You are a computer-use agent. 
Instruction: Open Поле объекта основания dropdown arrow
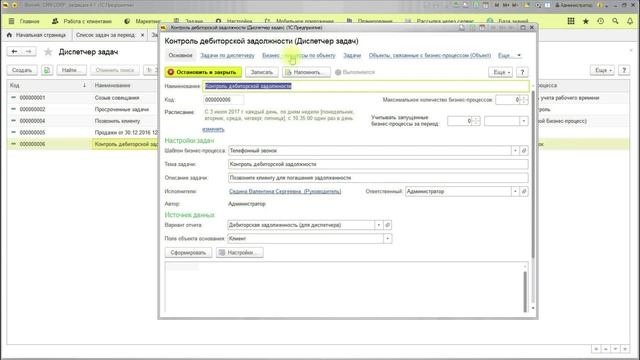coord(388,238)
